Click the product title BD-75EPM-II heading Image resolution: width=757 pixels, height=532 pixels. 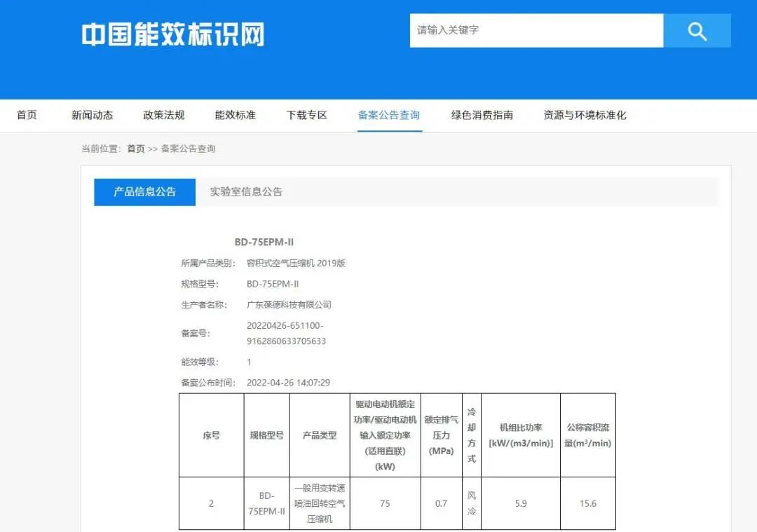pyautogui.click(x=264, y=241)
